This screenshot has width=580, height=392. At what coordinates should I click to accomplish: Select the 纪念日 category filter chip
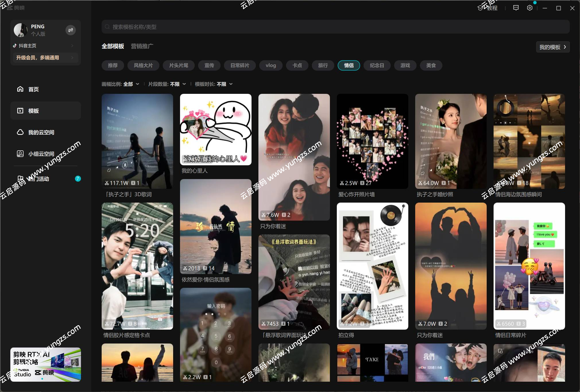(377, 65)
